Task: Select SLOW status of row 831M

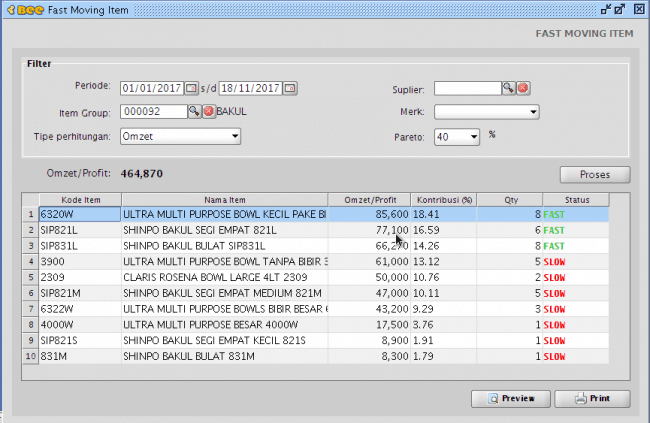Action: pos(576,356)
